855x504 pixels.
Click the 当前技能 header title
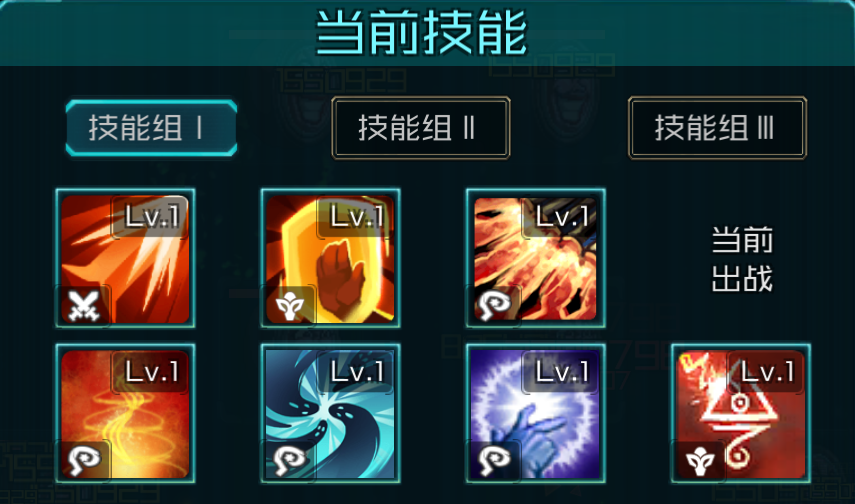(421, 32)
